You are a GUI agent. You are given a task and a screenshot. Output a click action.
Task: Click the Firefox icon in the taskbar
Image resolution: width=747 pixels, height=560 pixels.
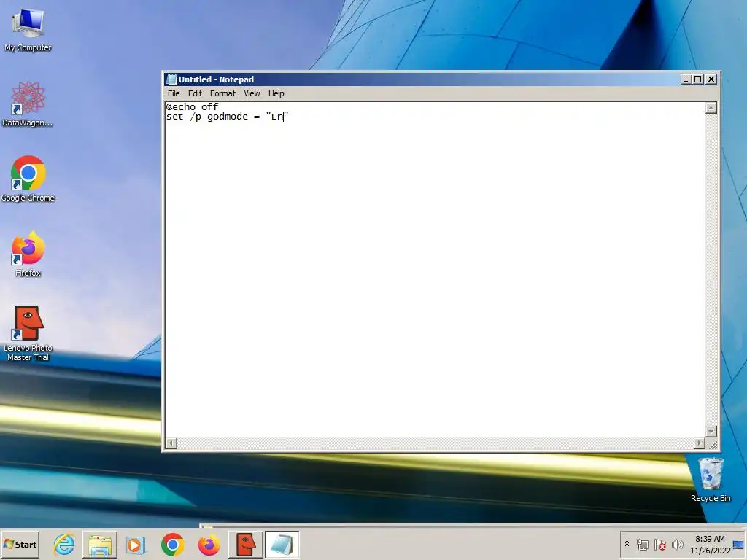click(x=209, y=544)
